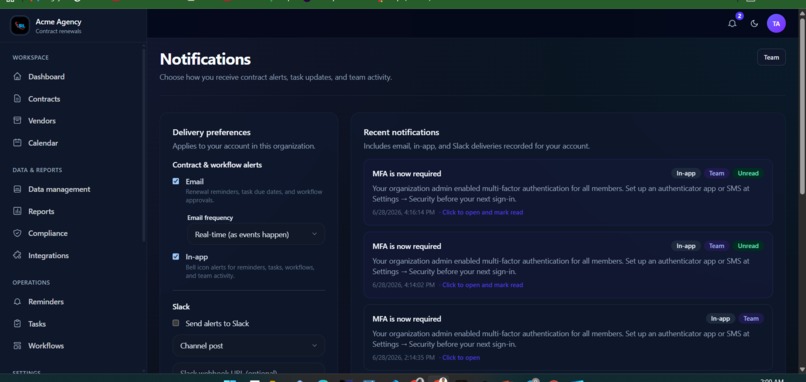The image size is (806, 382).
Task: Click the Workflows sidebar icon
Action: [x=17, y=346]
